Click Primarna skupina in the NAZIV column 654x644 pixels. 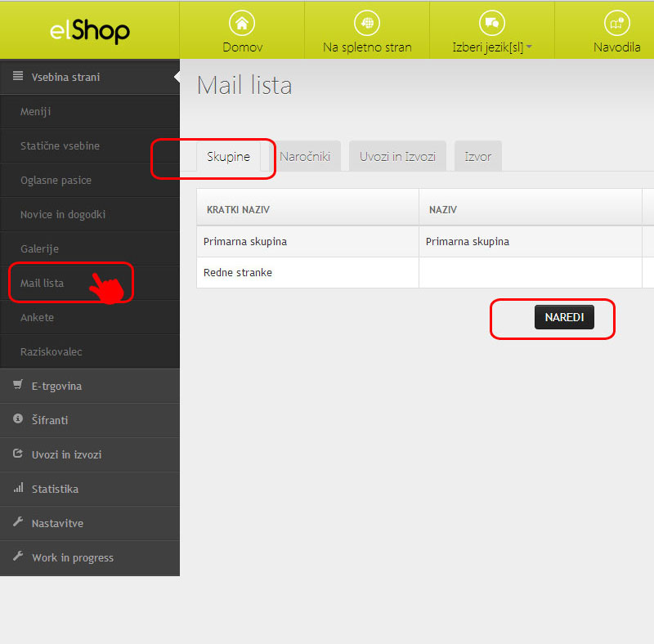tap(530, 242)
